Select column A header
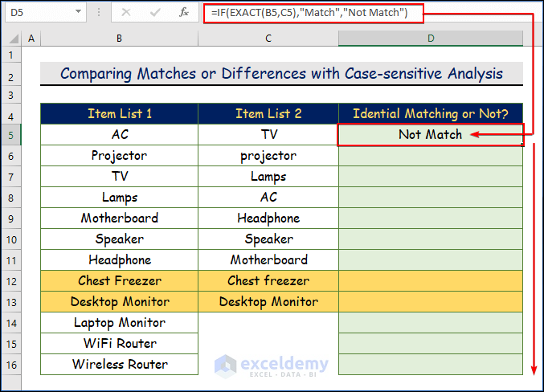Viewport: 544px width, 392px height. 31,38
